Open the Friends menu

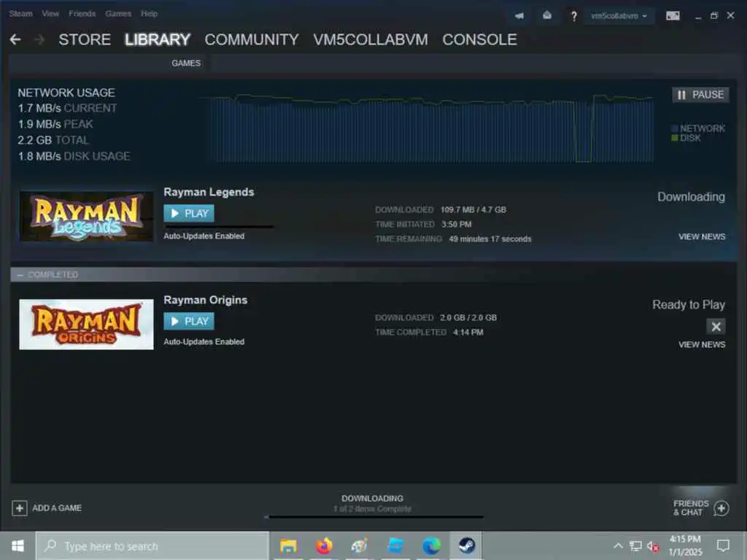pyautogui.click(x=82, y=14)
